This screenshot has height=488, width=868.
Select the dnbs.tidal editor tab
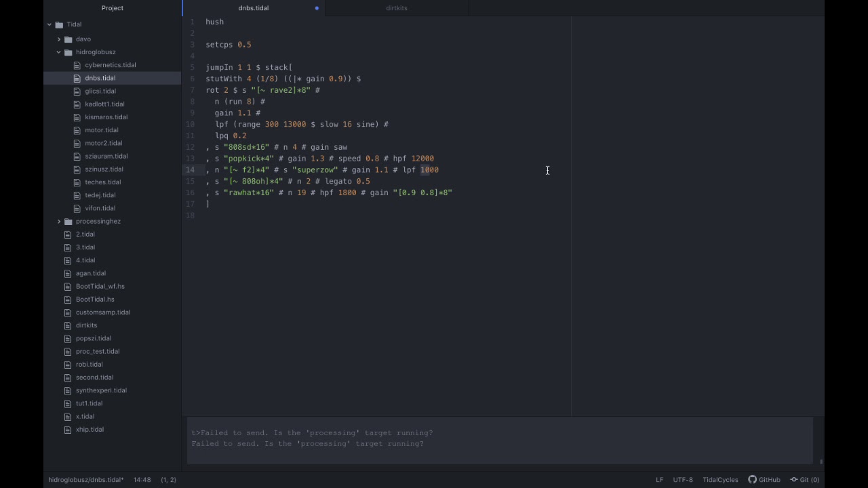(254, 8)
